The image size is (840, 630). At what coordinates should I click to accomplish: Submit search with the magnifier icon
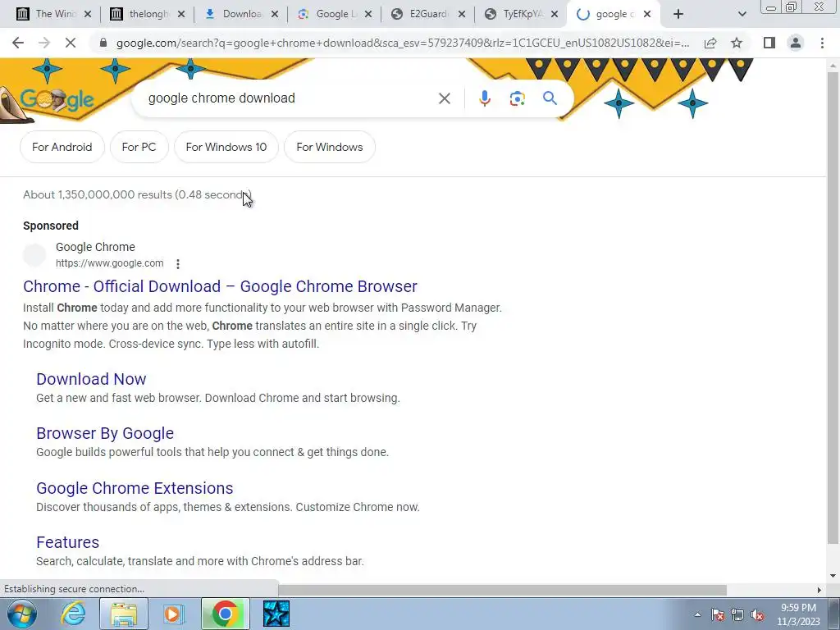(x=550, y=98)
